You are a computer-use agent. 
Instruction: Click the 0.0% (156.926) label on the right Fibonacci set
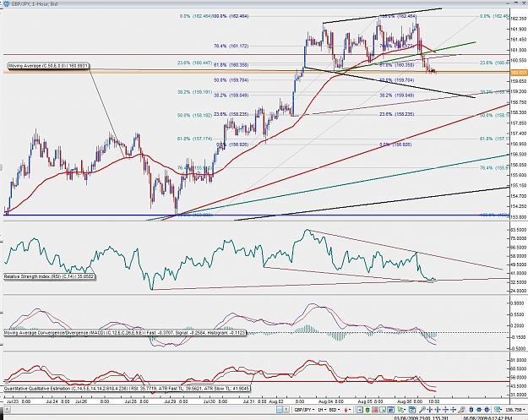pyautogui.click(x=395, y=145)
